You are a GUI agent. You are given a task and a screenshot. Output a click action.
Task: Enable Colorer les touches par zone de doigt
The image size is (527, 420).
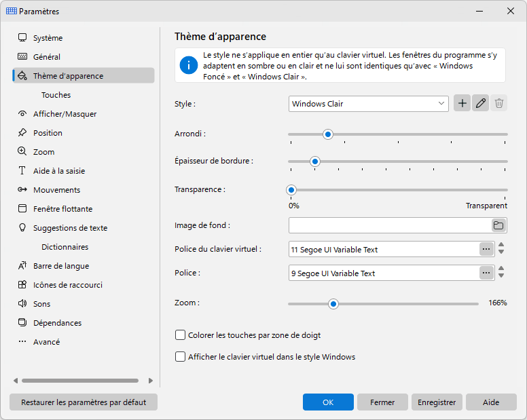(x=180, y=335)
